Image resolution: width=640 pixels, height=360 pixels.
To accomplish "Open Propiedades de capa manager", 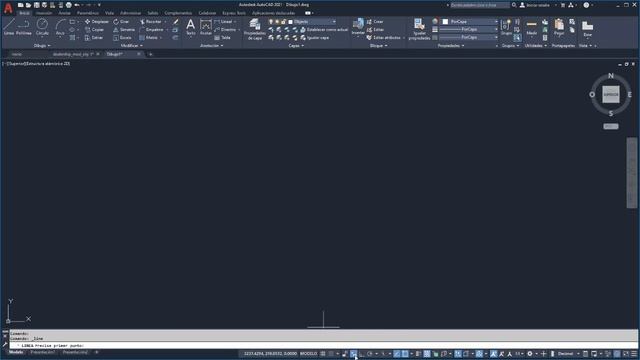I will 255,29.
